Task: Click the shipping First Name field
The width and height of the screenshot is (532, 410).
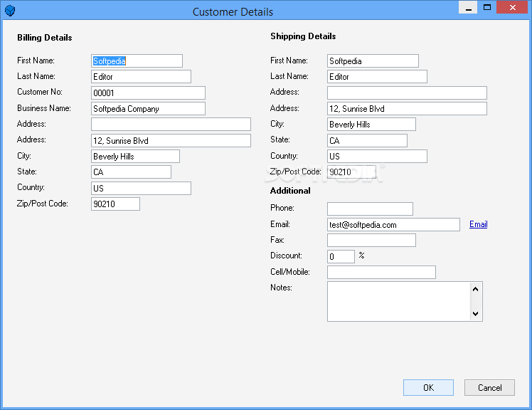Action: (373, 61)
